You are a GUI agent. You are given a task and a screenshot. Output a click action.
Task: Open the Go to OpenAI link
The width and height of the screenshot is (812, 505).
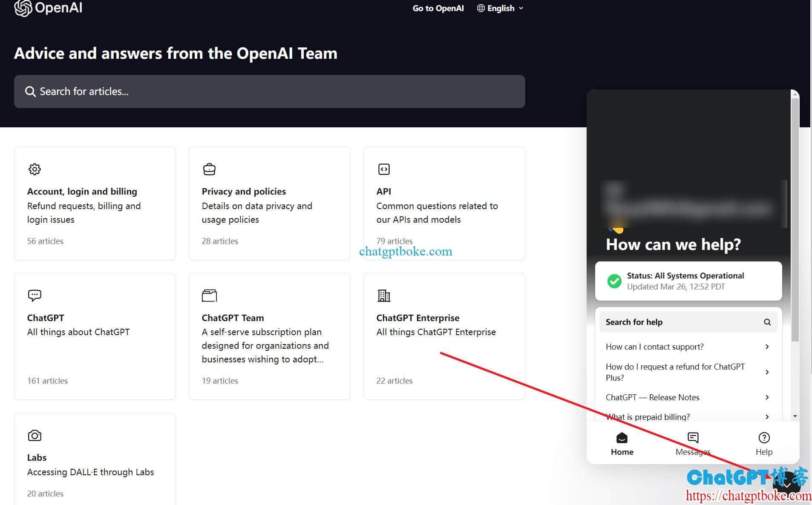tap(438, 8)
